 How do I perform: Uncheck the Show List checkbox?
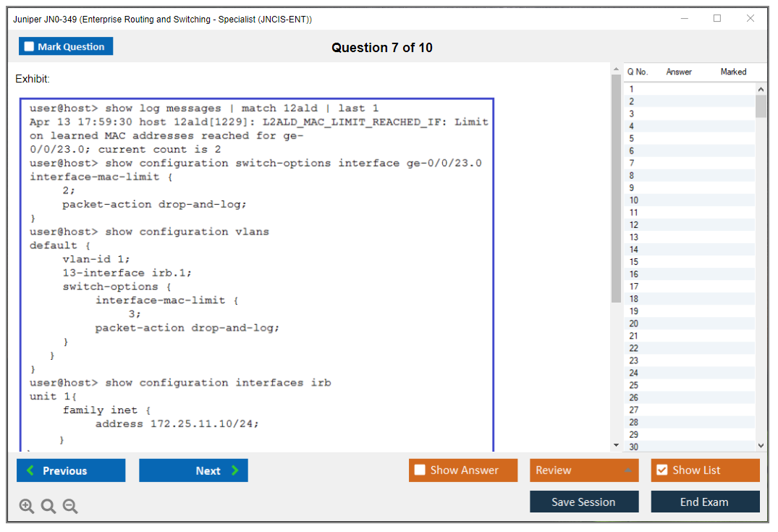click(x=661, y=470)
